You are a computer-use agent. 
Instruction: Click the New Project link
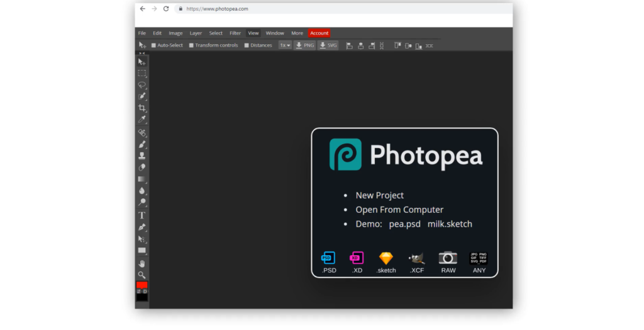point(379,195)
